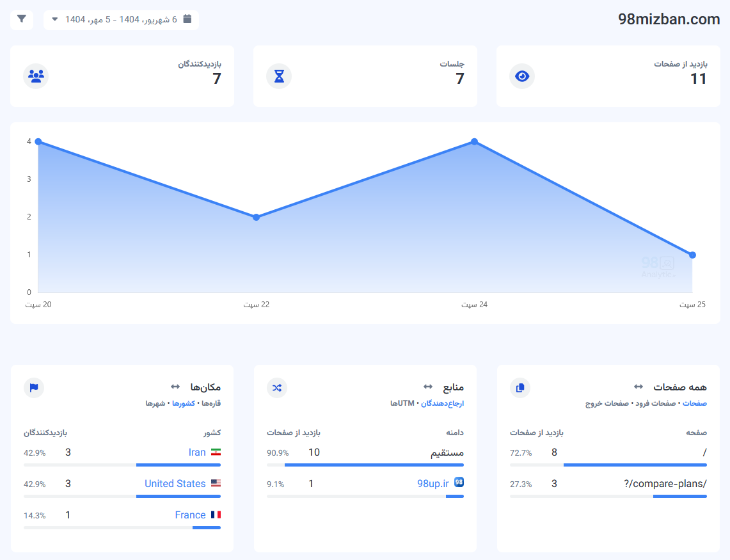Image resolution: width=730 pixels, height=560 pixels.
Task: Expand the همه صفحات panel with arrows
Action: point(639,387)
